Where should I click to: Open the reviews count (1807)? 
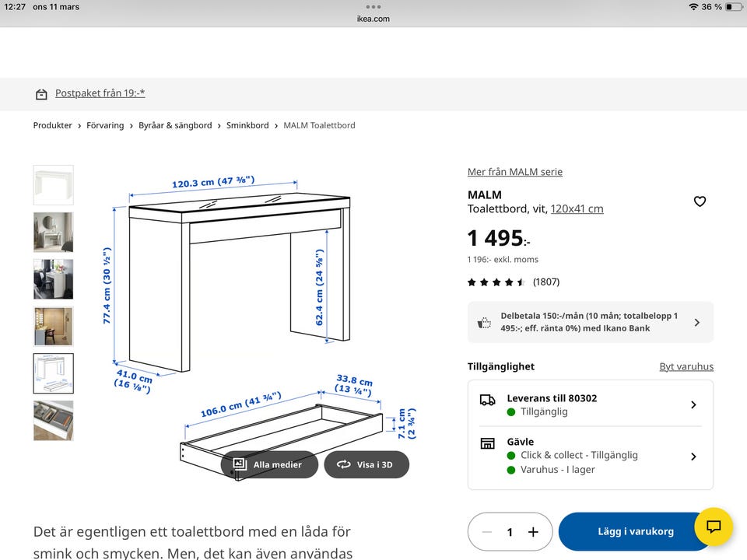coord(546,282)
